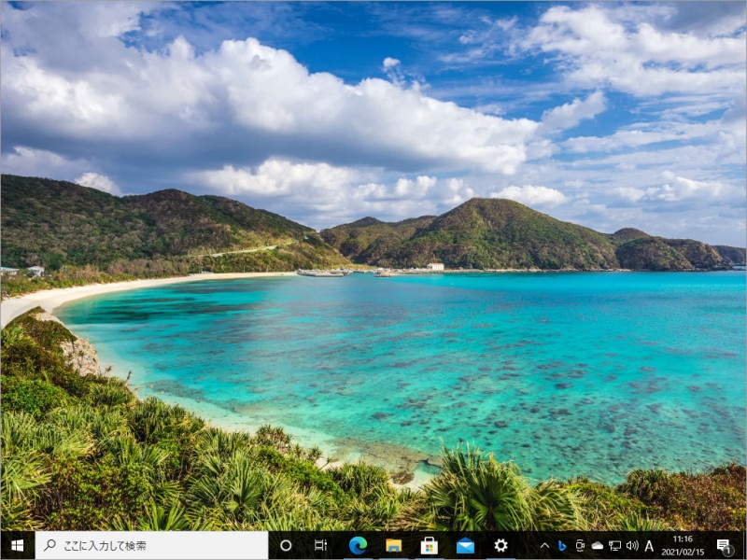Expand hidden system tray icons

pyautogui.click(x=544, y=545)
